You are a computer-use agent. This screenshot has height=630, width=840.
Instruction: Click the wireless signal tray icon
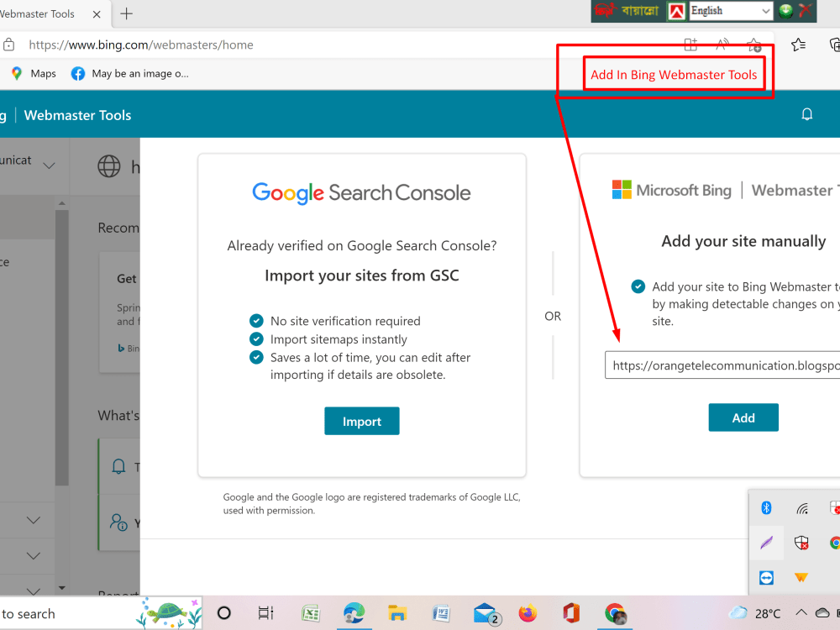pyautogui.click(x=801, y=508)
